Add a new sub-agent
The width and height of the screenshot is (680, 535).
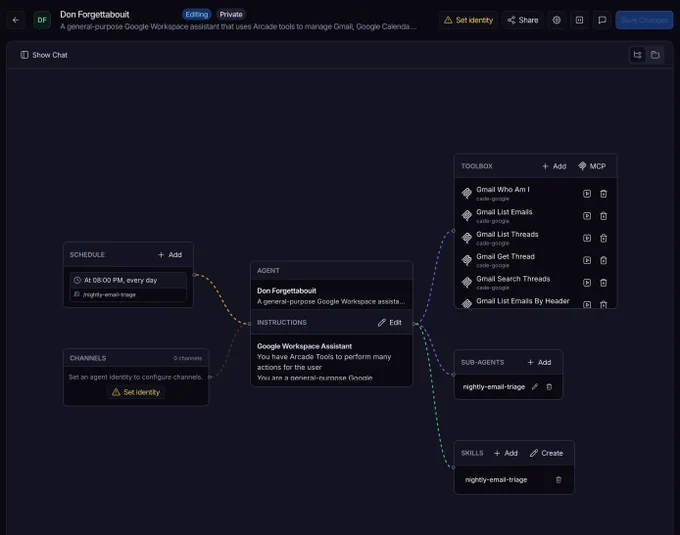pos(539,362)
